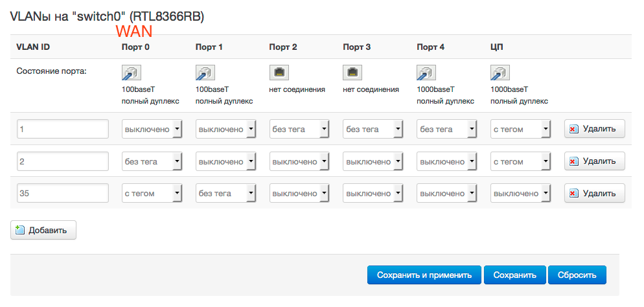644x307 pixels.
Task: Click the Порт 4 column header
Action: (x=430, y=47)
